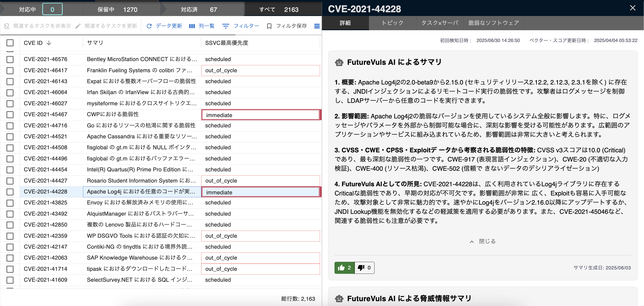Click Envoy summary cell
Screen dimensions: 644x306
[x=142, y=203]
